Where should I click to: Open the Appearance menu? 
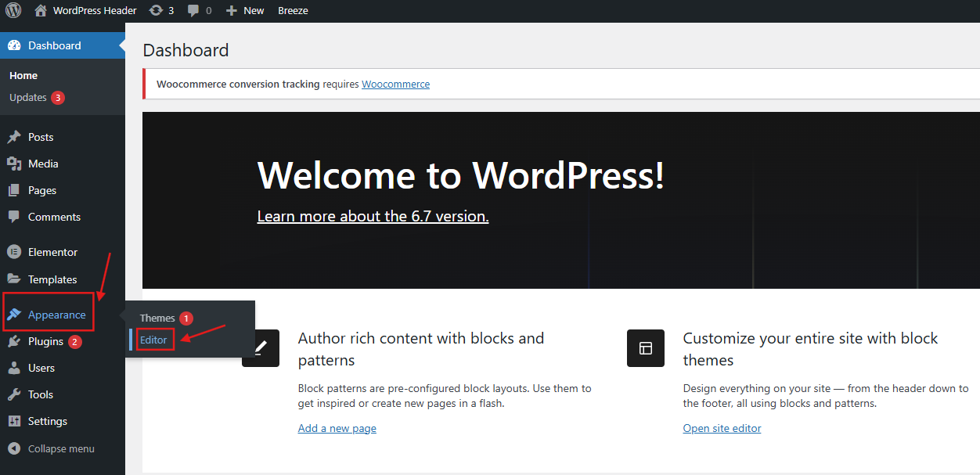point(56,315)
